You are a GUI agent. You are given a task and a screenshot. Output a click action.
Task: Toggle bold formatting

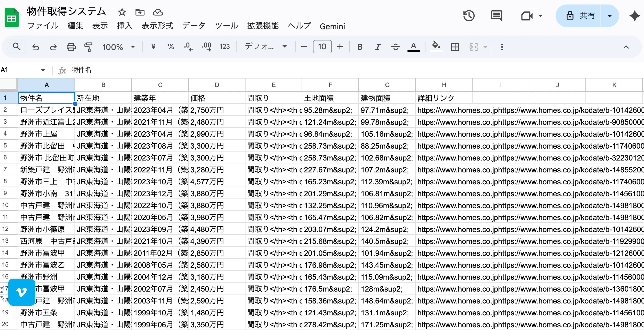tap(359, 47)
